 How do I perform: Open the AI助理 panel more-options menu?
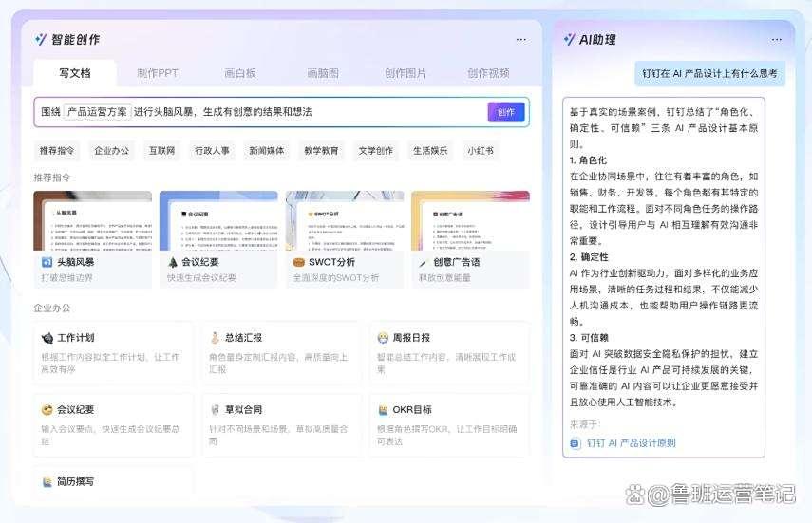pyautogui.click(x=776, y=39)
